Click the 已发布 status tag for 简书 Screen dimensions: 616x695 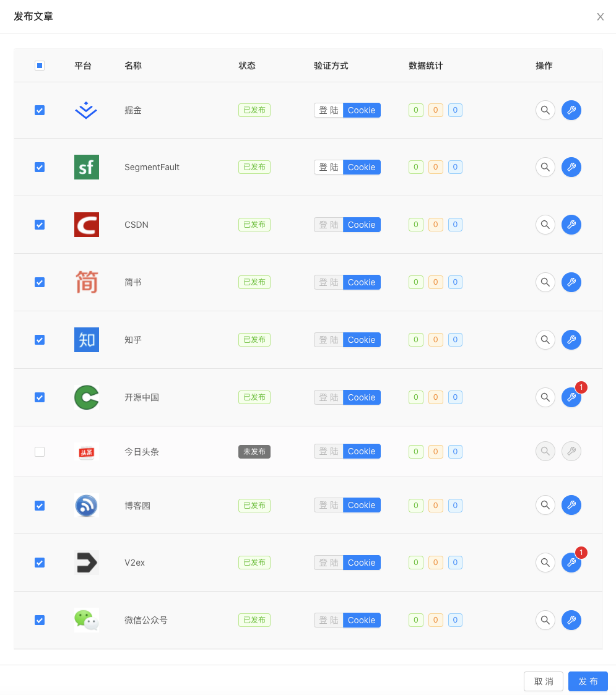tap(254, 282)
